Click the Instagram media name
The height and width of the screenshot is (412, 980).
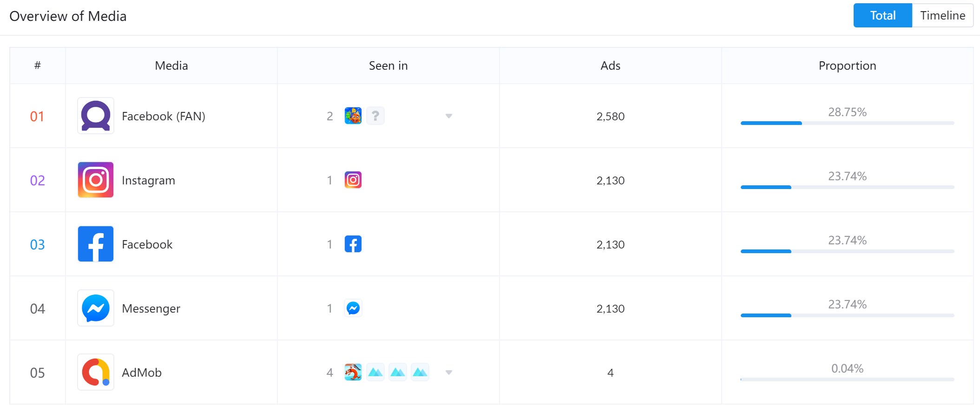click(x=149, y=180)
